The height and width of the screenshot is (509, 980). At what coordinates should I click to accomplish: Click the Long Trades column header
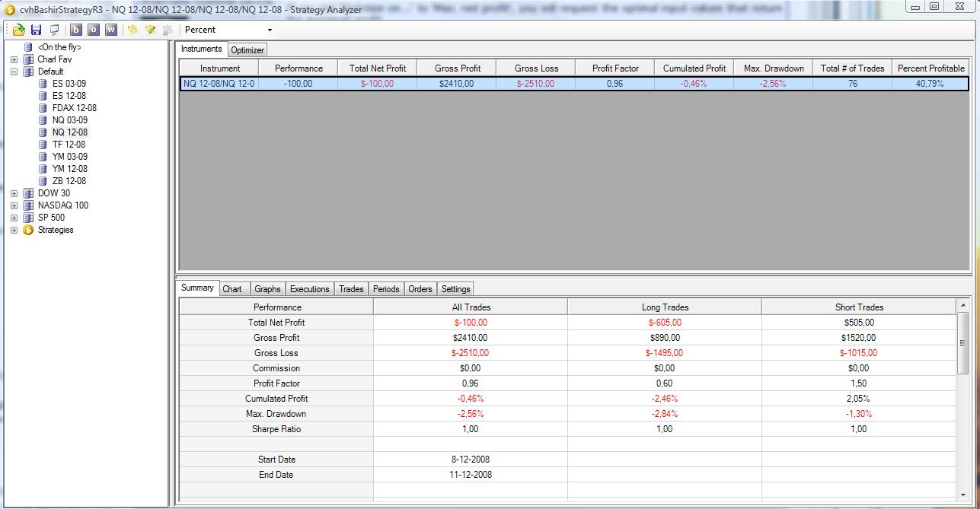click(665, 307)
